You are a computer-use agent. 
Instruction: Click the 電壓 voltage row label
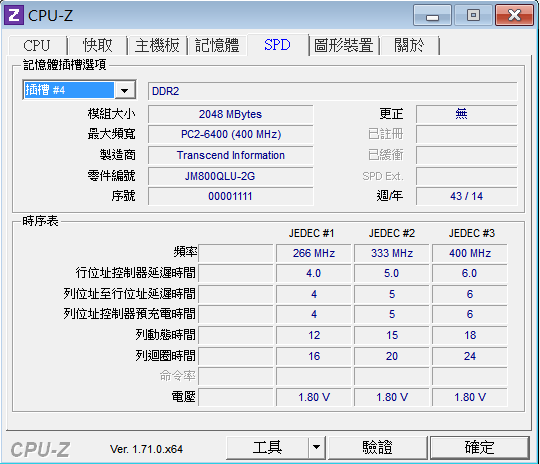pyautogui.click(x=184, y=397)
